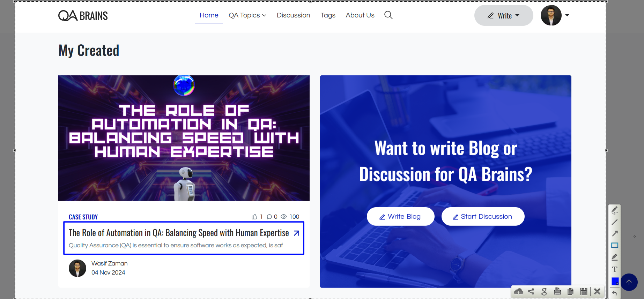The width and height of the screenshot is (644, 299).
Task: Open the automation article cover image
Action: (184, 138)
